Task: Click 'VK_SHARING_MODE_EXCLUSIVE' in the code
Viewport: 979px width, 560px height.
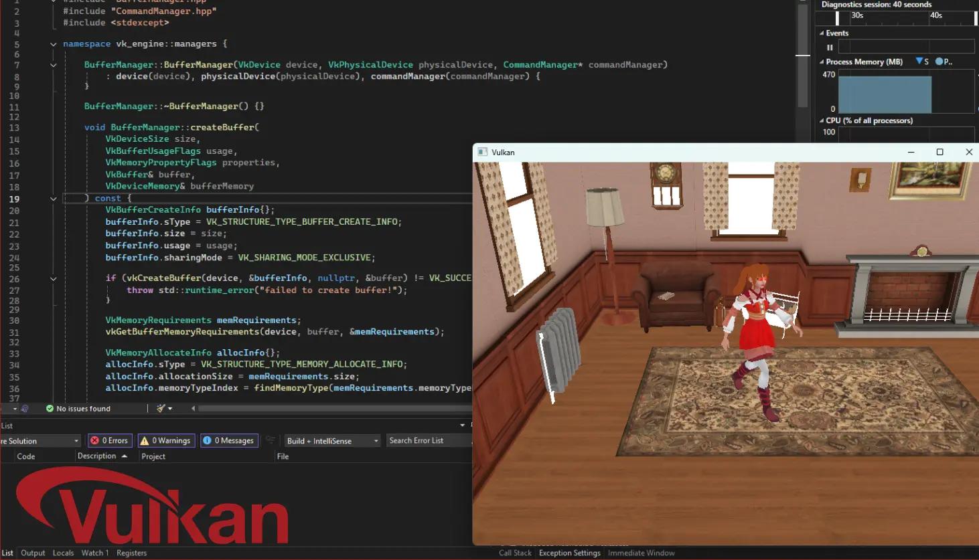Action: click(304, 258)
